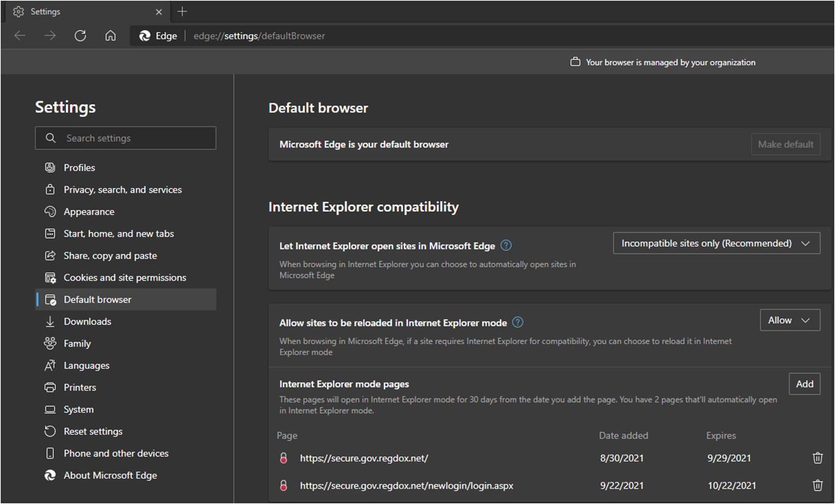Open the Allow dropdown for IE mode
The image size is (835, 504).
790,320
